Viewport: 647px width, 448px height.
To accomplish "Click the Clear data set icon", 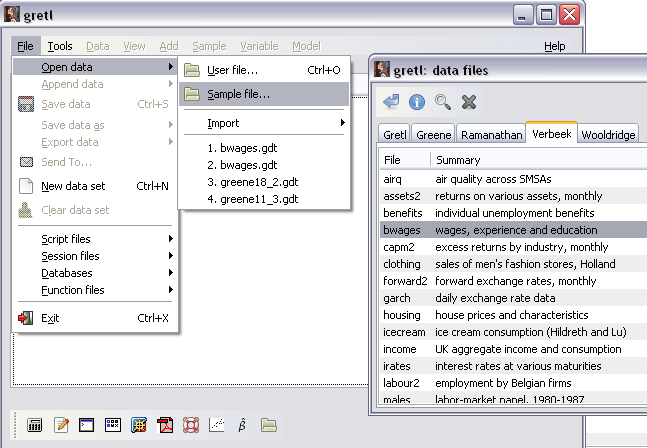I will click(x=26, y=210).
